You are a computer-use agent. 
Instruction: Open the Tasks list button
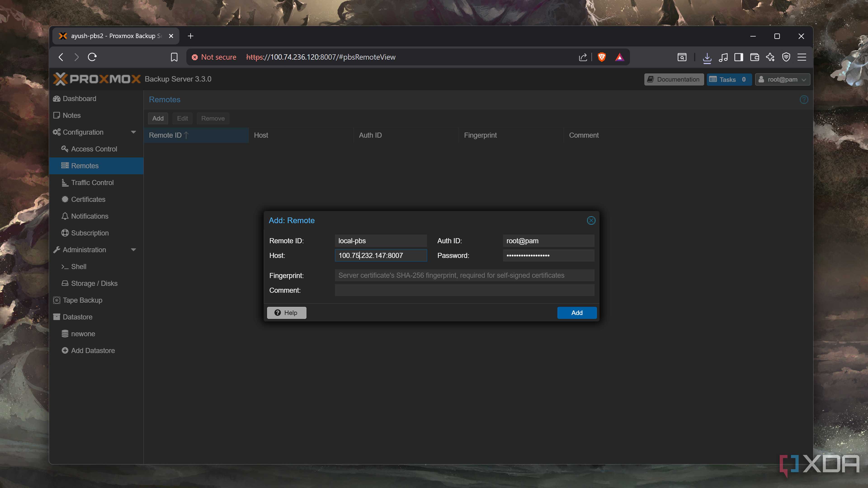click(729, 79)
